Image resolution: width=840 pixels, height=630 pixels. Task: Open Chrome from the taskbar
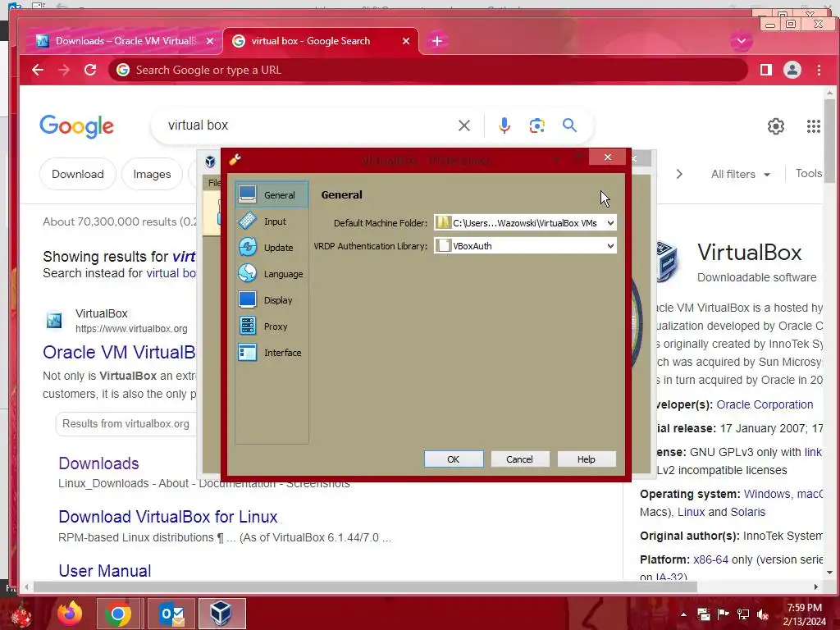(x=118, y=614)
